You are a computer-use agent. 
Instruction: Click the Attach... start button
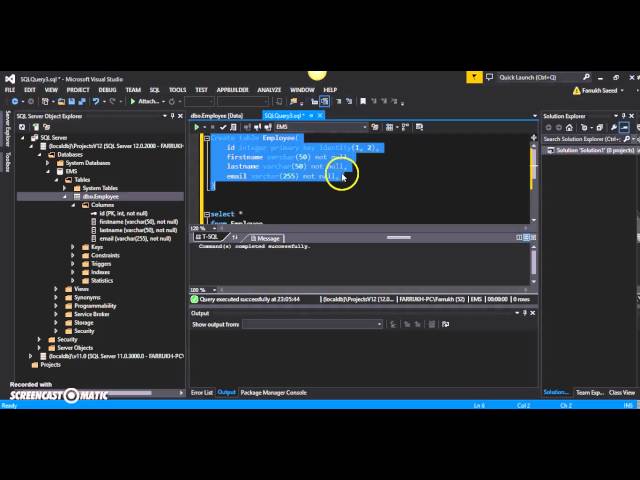144,101
